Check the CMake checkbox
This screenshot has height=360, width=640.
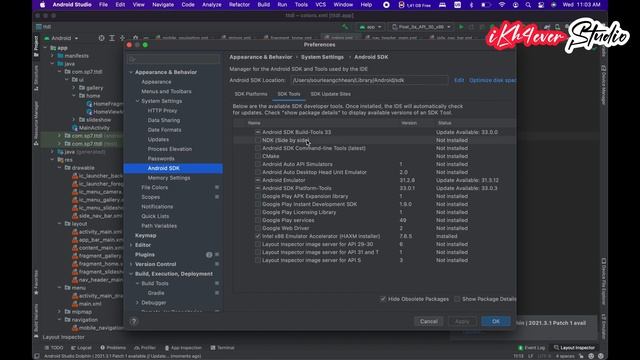[258, 156]
